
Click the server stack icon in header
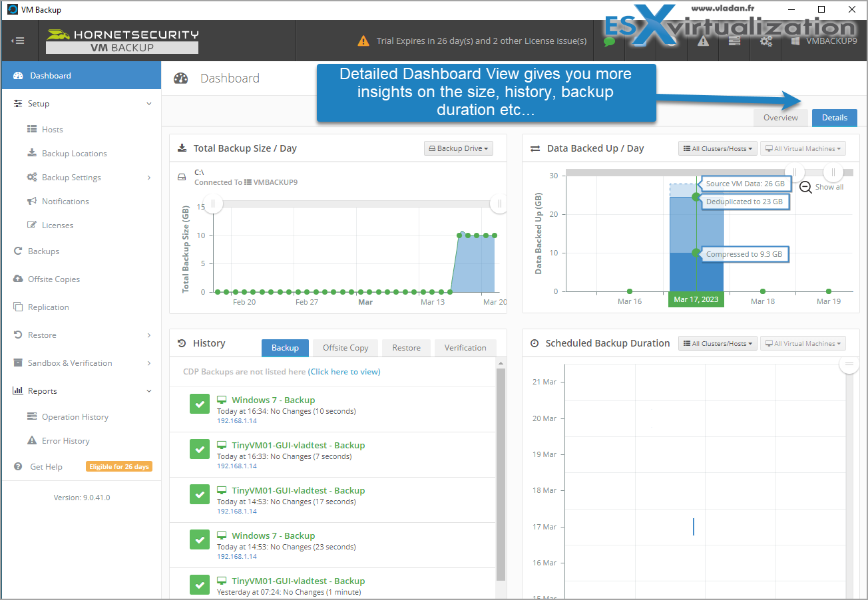click(x=734, y=41)
